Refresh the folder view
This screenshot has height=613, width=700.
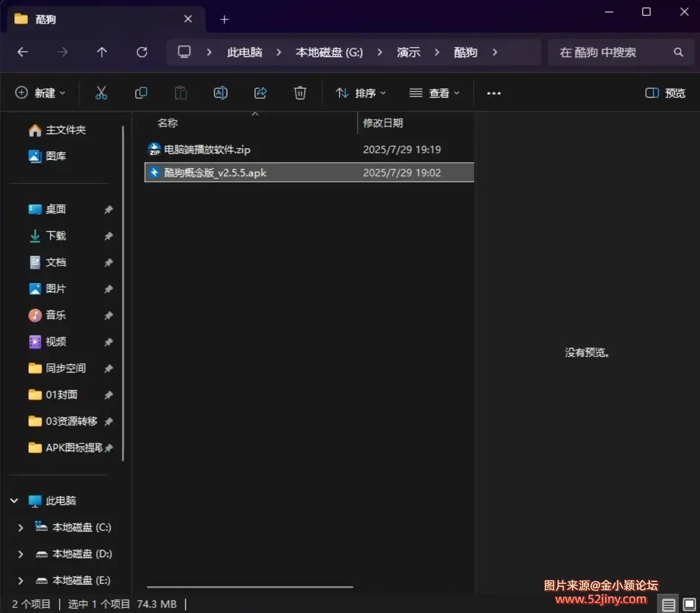click(142, 52)
